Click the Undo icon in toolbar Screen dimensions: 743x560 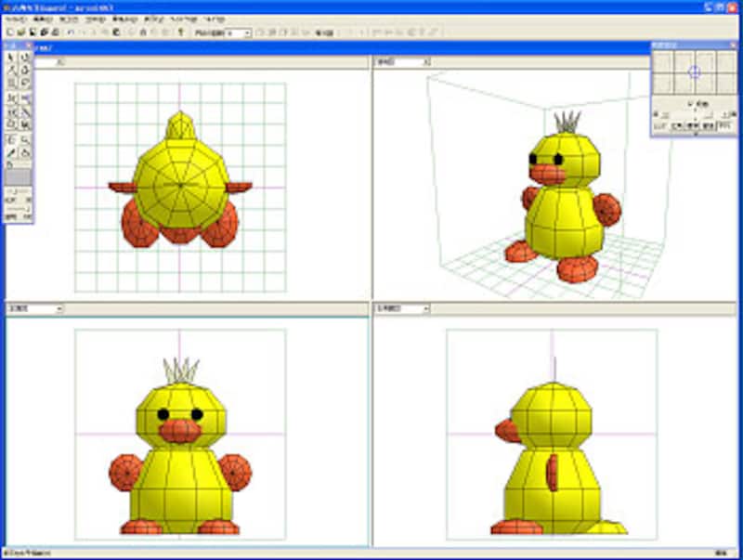72,33
